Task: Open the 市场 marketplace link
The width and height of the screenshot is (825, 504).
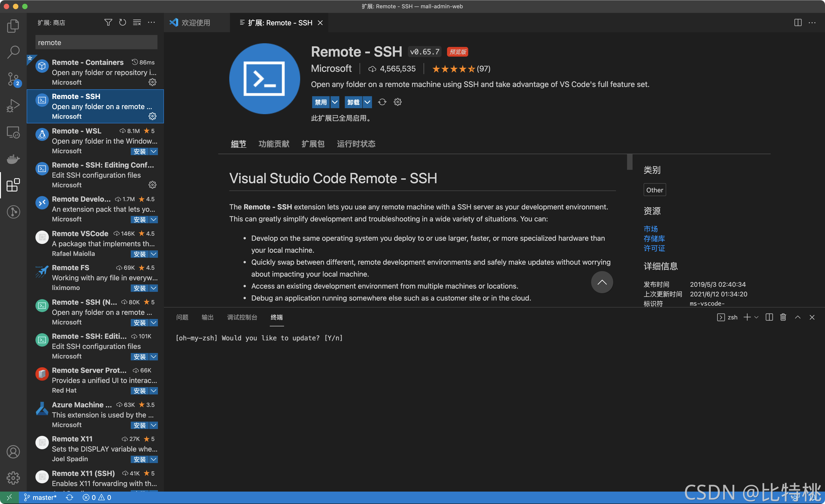Action: click(x=651, y=229)
